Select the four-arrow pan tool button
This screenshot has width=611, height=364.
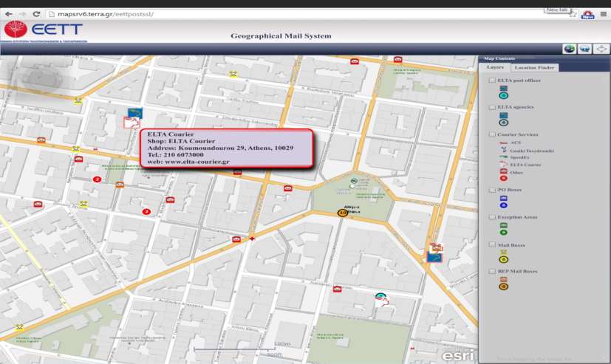click(x=601, y=49)
